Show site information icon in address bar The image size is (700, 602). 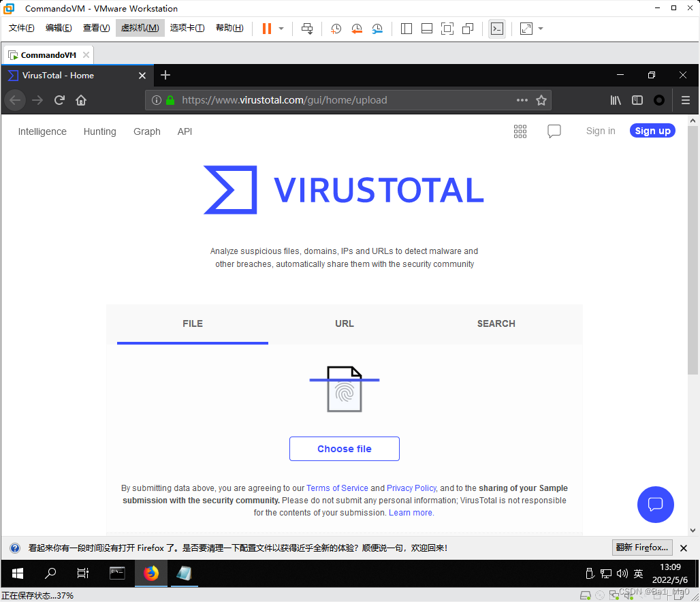[x=156, y=100]
